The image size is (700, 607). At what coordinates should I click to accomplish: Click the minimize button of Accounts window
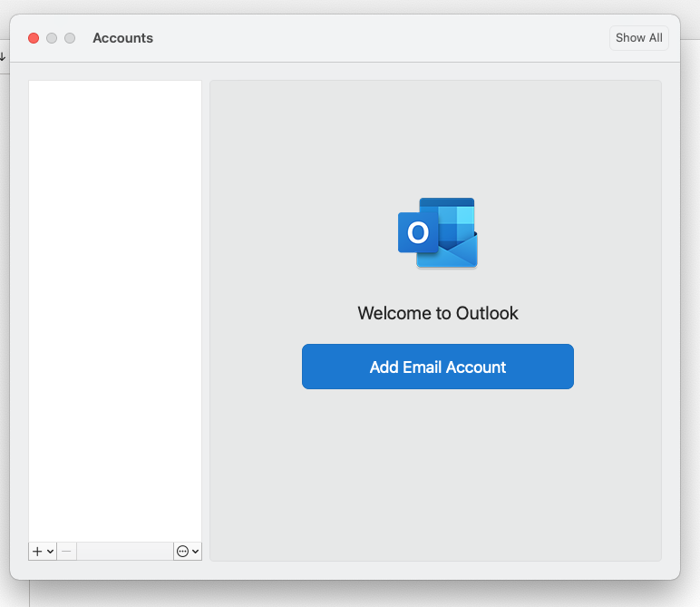point(52,38)
